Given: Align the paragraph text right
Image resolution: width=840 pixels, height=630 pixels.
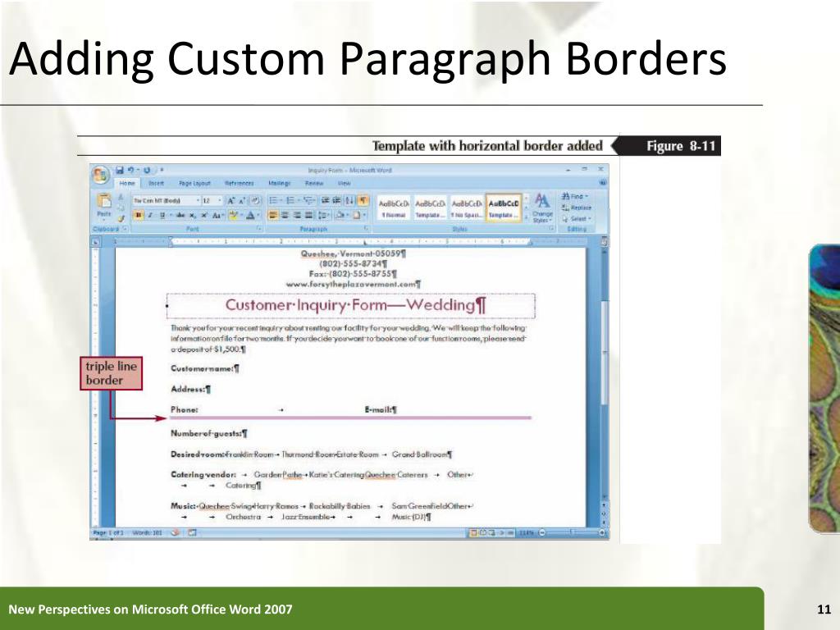Looking at the screenshot, I should coord(297,215).
